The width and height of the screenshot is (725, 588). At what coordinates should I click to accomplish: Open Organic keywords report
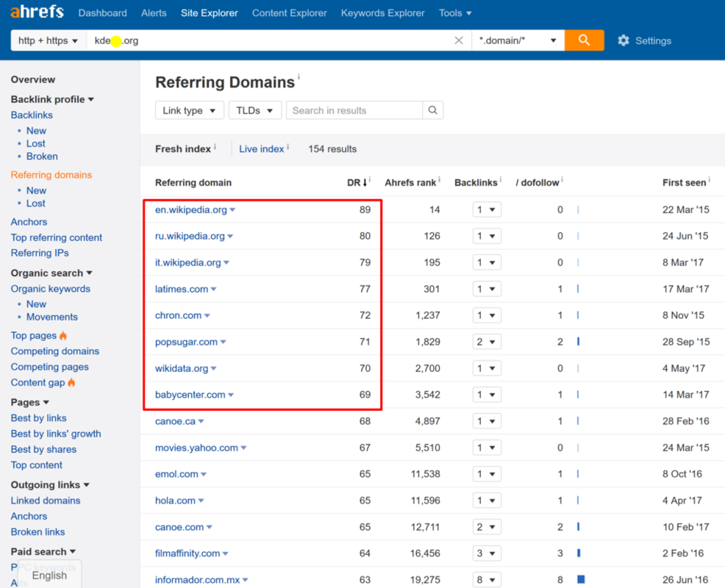tap(51, 289)
